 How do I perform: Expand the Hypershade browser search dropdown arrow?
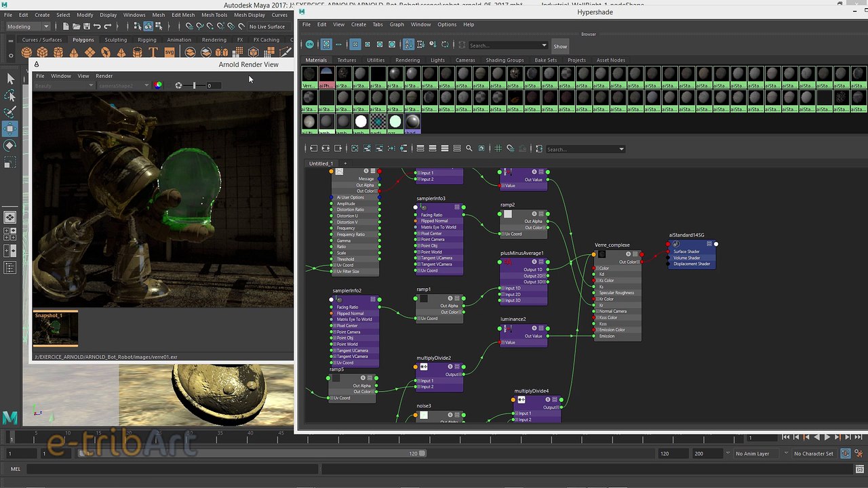(x=544, y=45)
